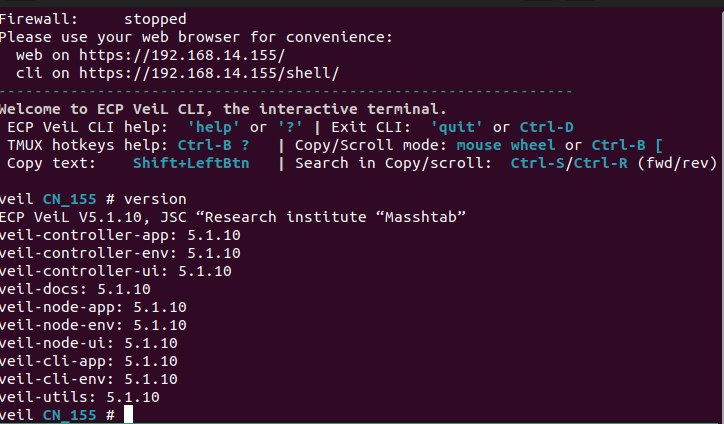Click the Ctrl-D hotkey text
Image resolution: width=724 pixels, height=424 pixels.
[547, 127]
